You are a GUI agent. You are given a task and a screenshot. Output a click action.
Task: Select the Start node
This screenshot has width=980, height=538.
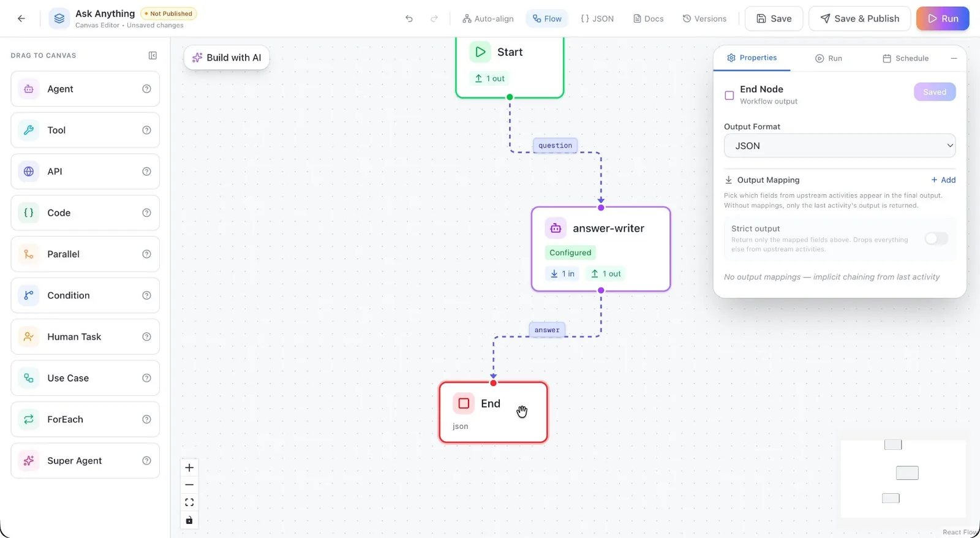[x=510, y=66]
